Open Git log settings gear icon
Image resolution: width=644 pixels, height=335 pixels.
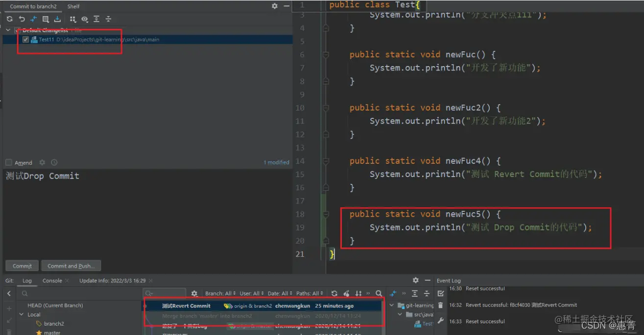coord(194,293)
